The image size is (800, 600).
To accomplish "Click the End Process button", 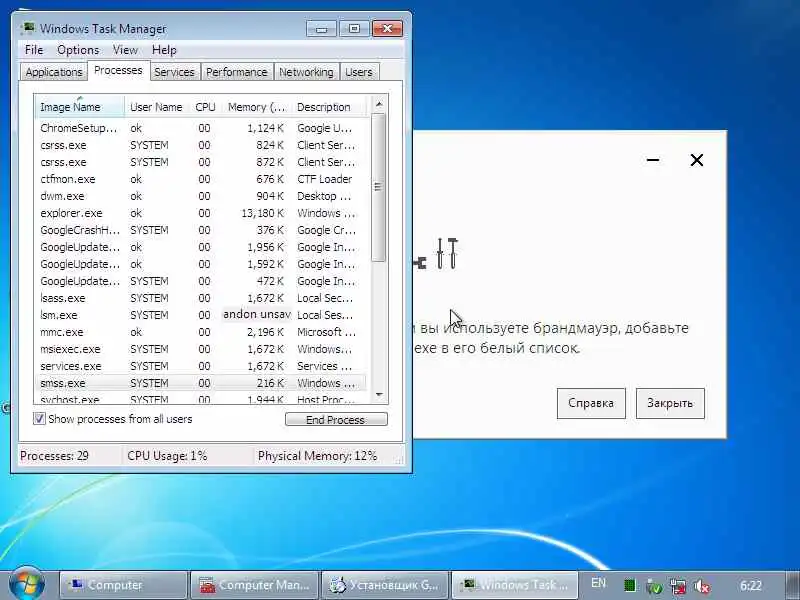I will point(336,419).
